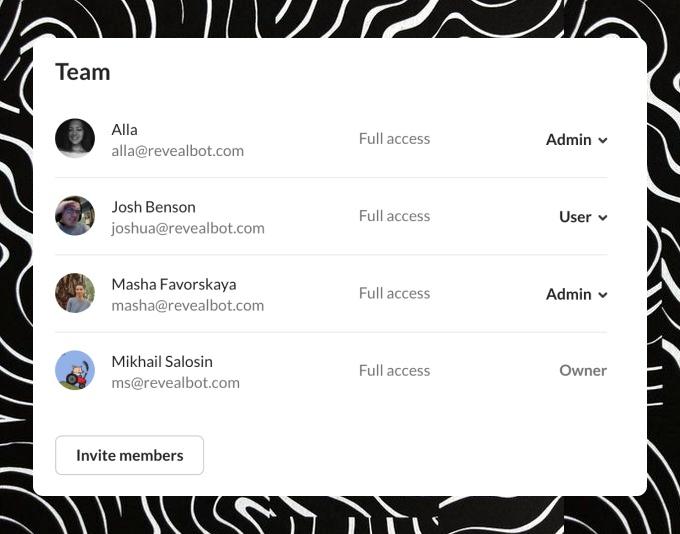This screenshot has height=534, width=680.
Task: Click Masha Favorskaya's profile photo
Action: tap(75, 293)
